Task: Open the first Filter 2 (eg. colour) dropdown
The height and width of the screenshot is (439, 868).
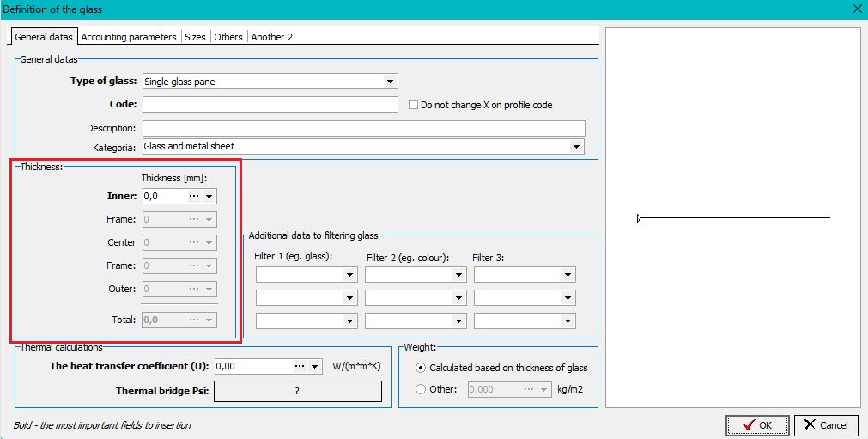Action: point(459,275)
